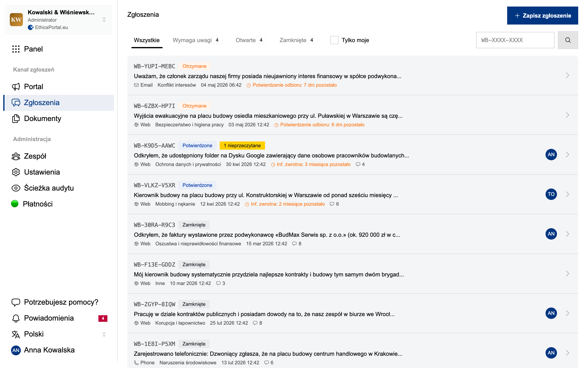Click the Polski language translate icon
588x368 pixels.
[x=16, y=334]
